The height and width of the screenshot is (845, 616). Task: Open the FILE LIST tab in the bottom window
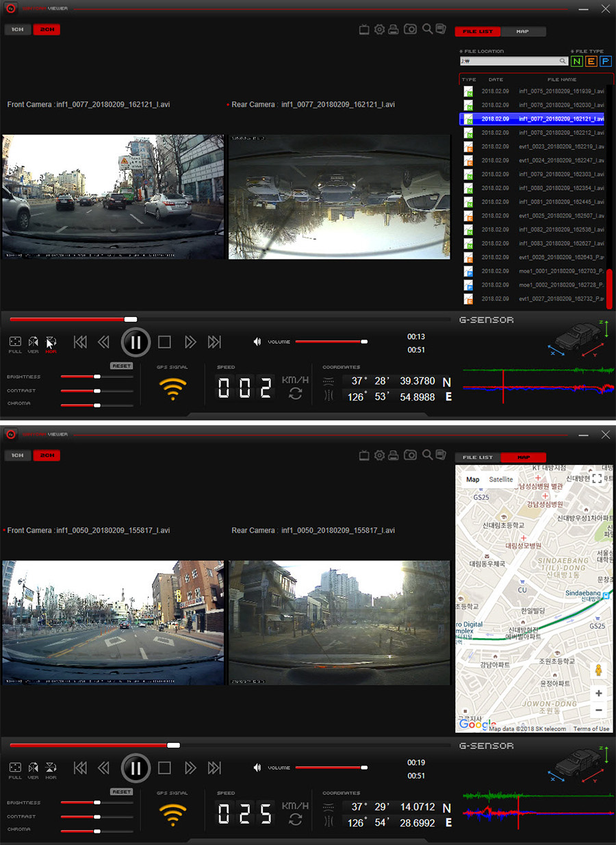tap(478, 457)
